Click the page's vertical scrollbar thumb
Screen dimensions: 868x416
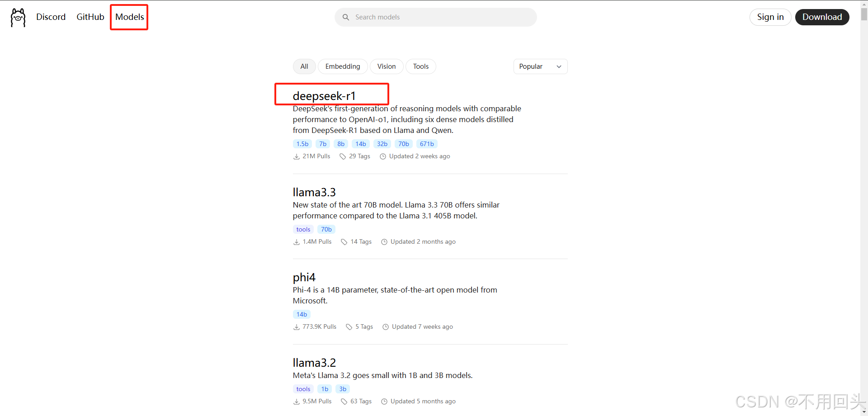click(x=864, y=14)
